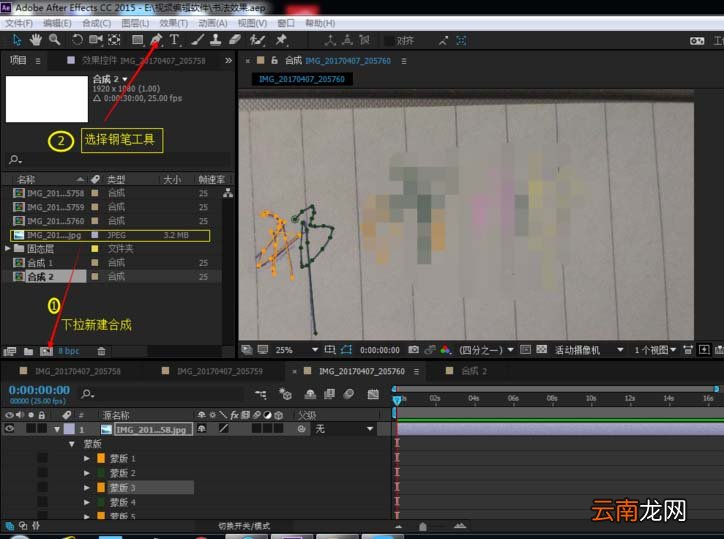Expand 蒙版 1 properties
The image size is (724, 539).
[x=86, y=459]
